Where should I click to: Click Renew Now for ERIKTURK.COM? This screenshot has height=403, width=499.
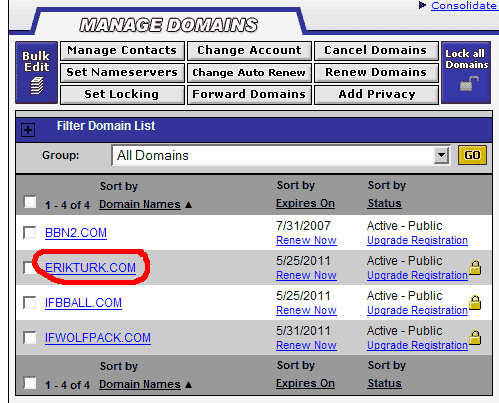coord(306,275)
